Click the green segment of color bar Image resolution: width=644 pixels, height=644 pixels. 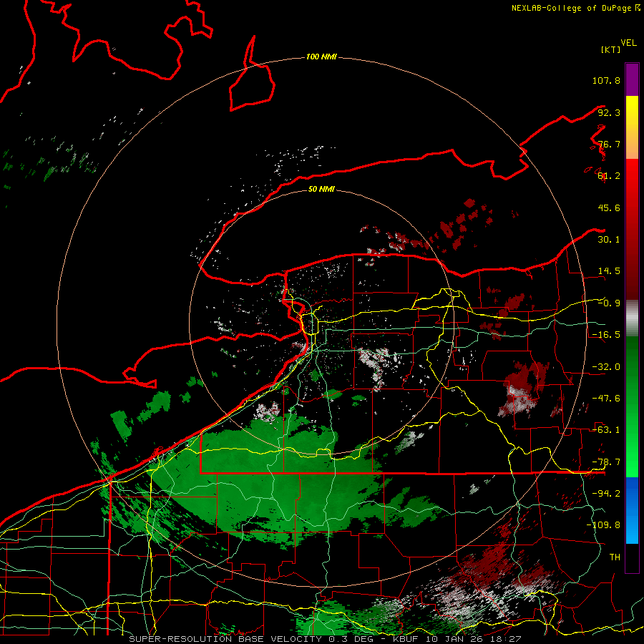pos(632,406)
